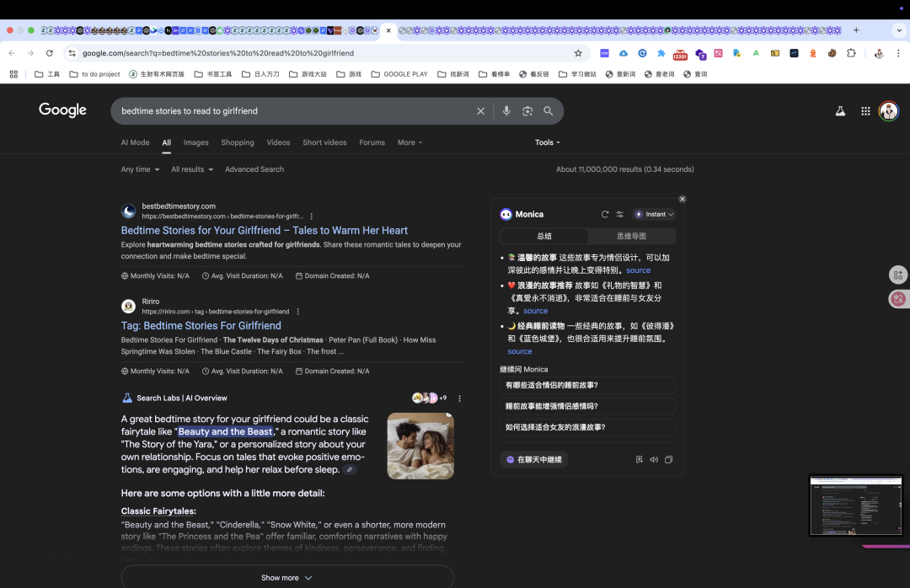Open the GOOGLE PLAY bookmarks folder
The height and width of the screenshot is (588, 910).
click(399, 74)
